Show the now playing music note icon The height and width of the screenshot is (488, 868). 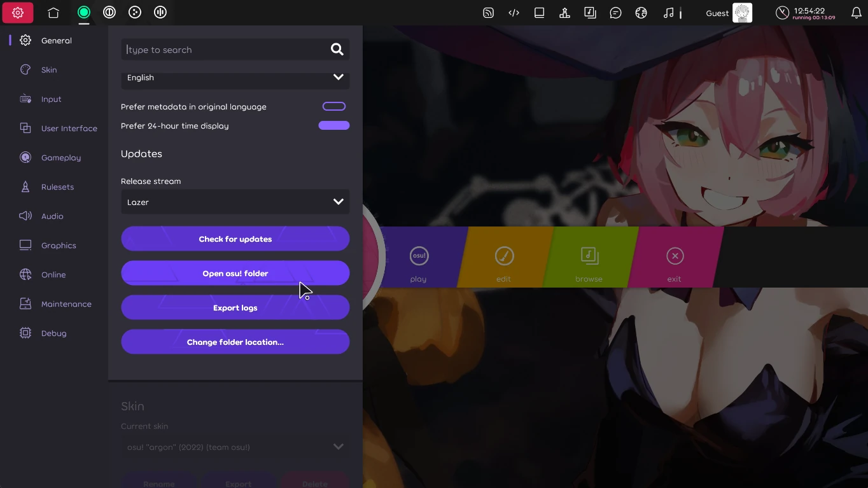[x=668, y=13]
